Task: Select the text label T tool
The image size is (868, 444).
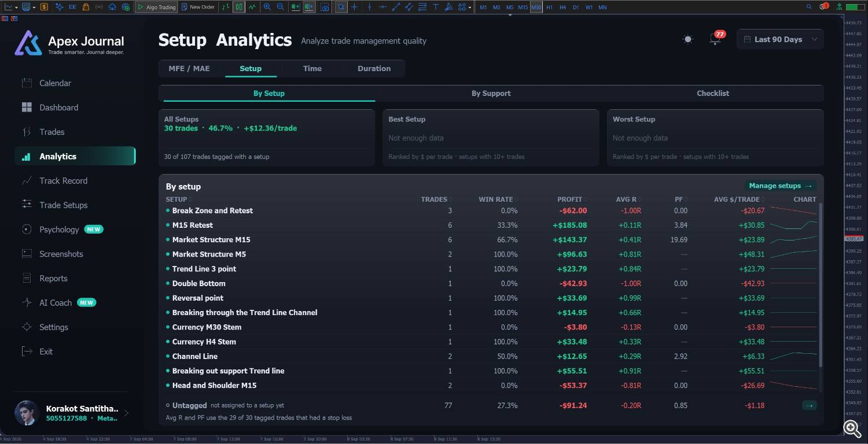Action: tap(435, 7)
